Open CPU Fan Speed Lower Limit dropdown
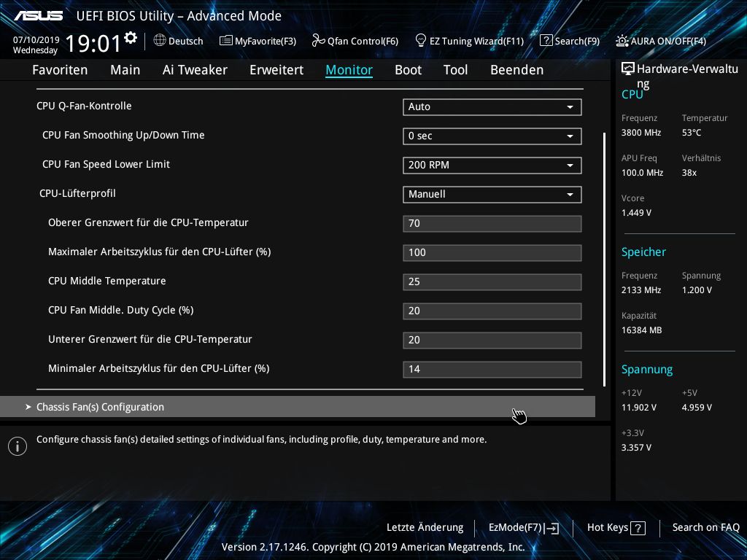This screenshot has width=747, height=560. [x=492, y=166]
